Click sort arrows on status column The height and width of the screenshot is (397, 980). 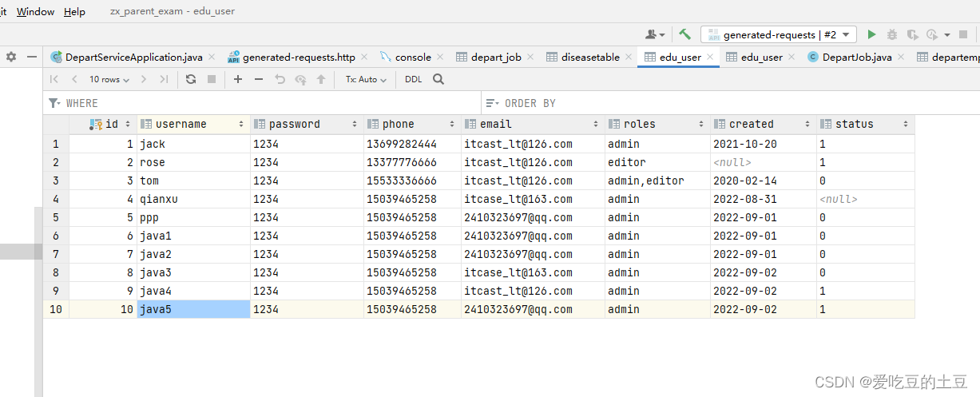906,124
